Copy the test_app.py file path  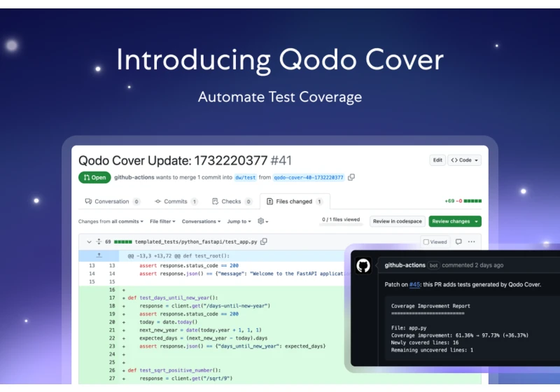point(264,241)
